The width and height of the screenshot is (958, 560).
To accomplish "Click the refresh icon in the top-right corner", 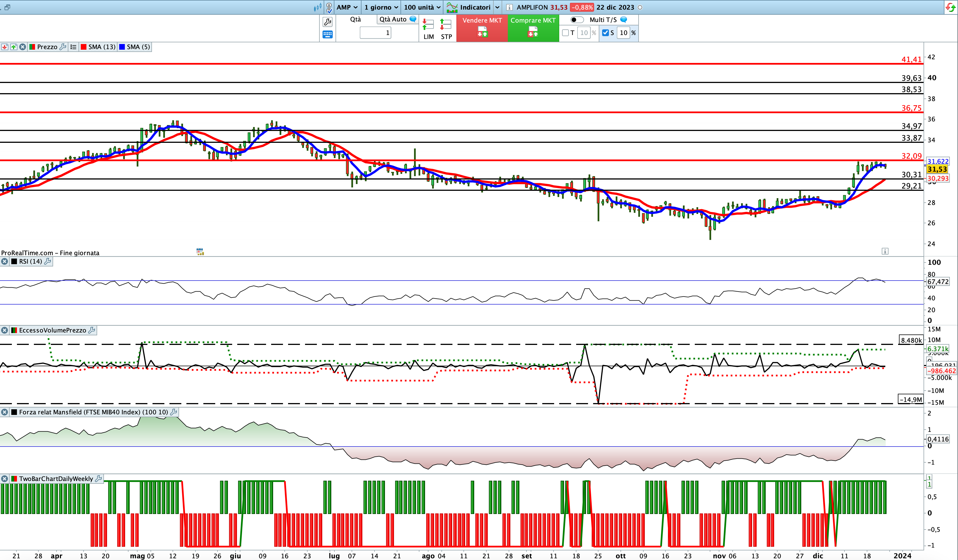I will (950, 7).
